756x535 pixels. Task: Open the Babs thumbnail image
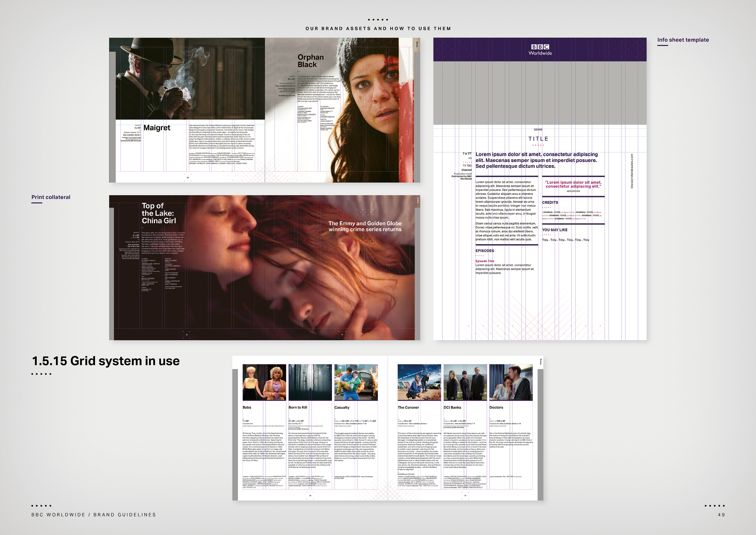tap(264, 382)
